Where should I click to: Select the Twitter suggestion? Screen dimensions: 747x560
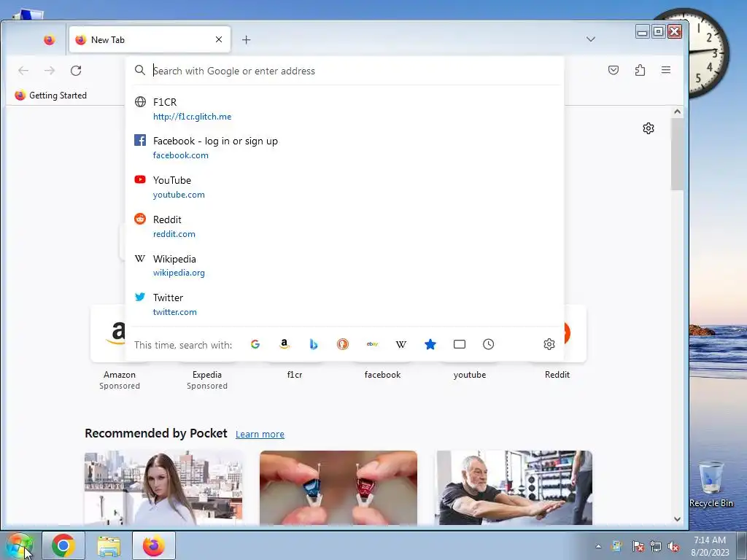(345, 304)
